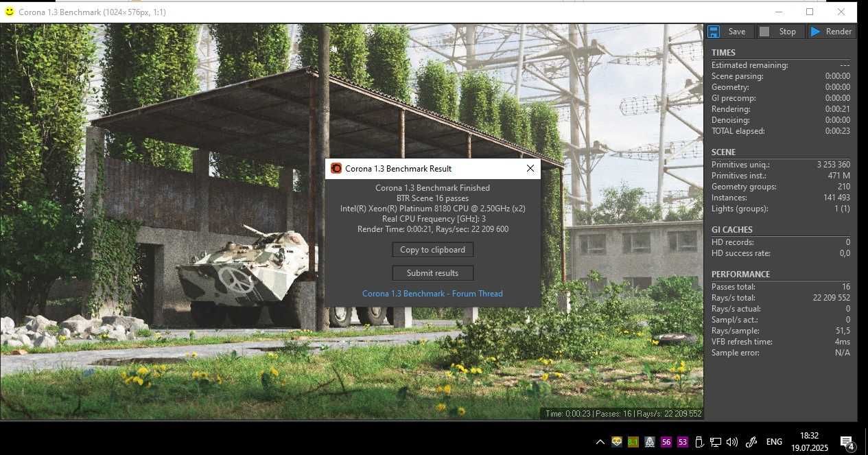Click the blue floppy disk Save icon
Screen dimensions: 868x455
[714, 32]
